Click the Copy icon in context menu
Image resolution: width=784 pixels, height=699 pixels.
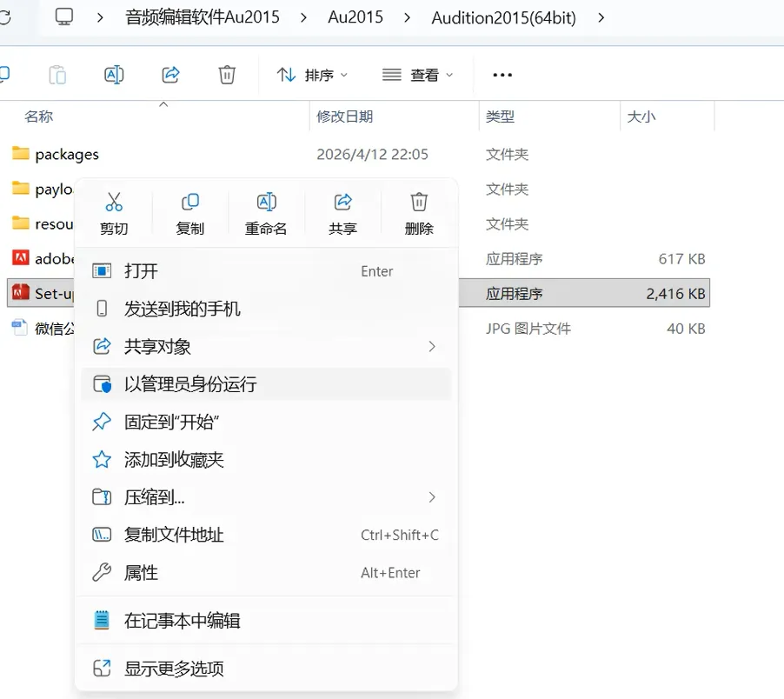pos(190,202)
